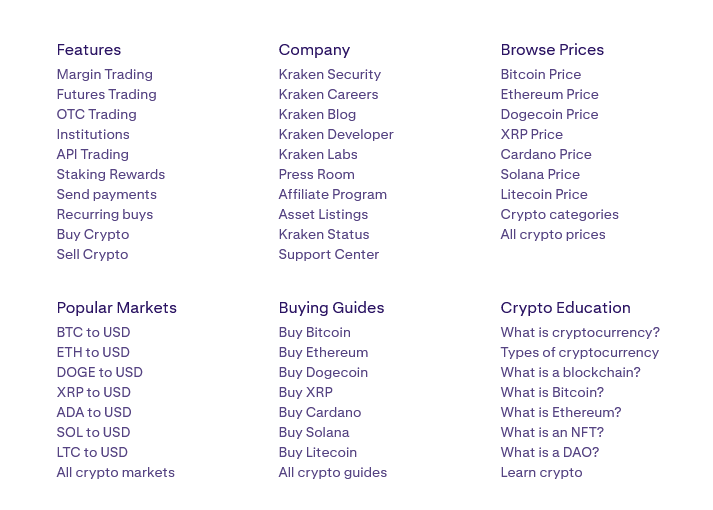This screenshot has width=713, height=510.
Task: Open All crypto guides link
Action: click(x=332, y=472)
